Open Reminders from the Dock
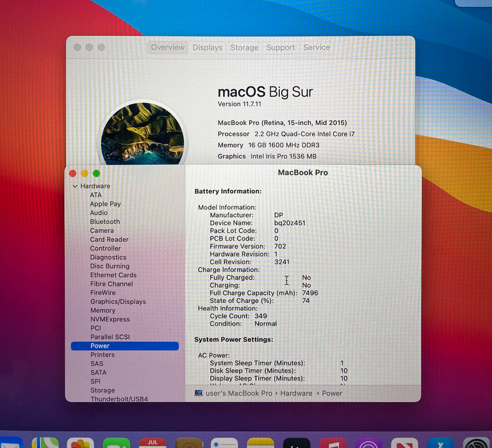 (224, 443)
